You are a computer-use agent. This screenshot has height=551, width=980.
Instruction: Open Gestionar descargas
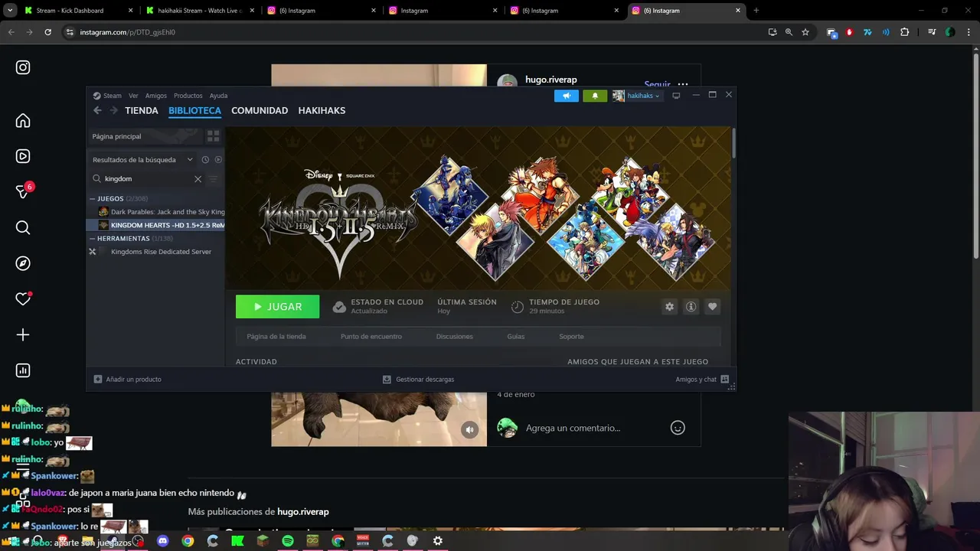point(418,380)
